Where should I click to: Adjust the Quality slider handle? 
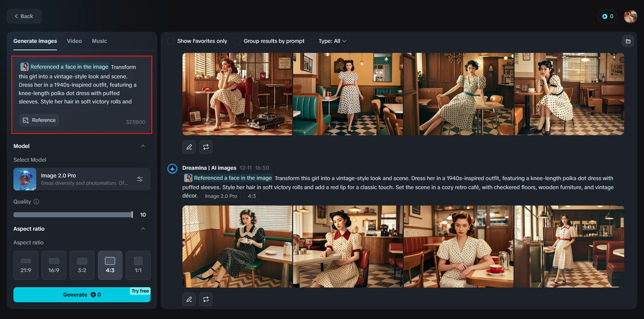[132, 215]
